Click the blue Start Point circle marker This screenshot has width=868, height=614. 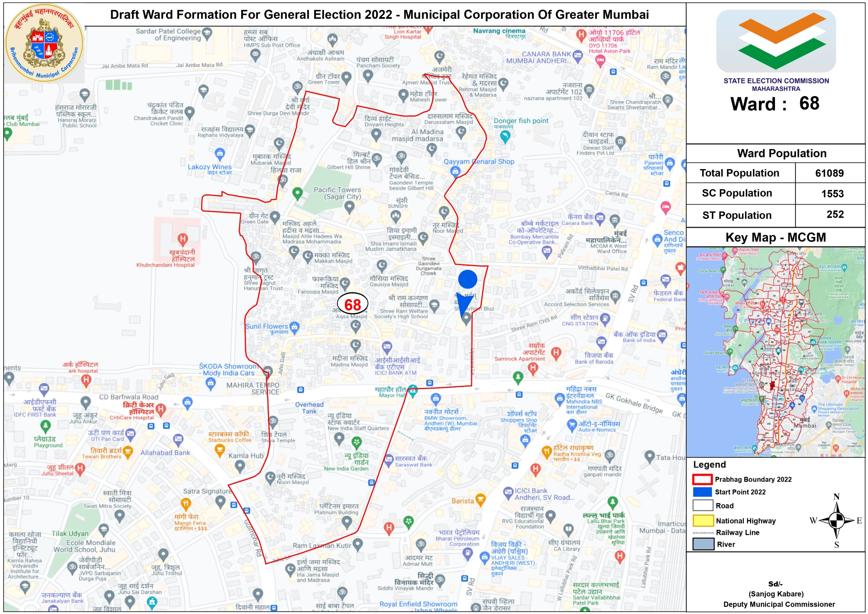point(468,279)
